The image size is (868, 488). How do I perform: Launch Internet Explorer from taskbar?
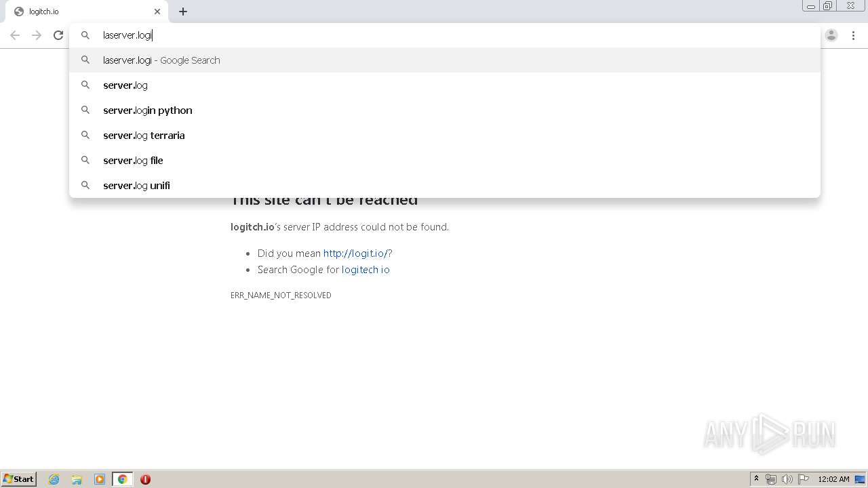[x=54, y=479]
